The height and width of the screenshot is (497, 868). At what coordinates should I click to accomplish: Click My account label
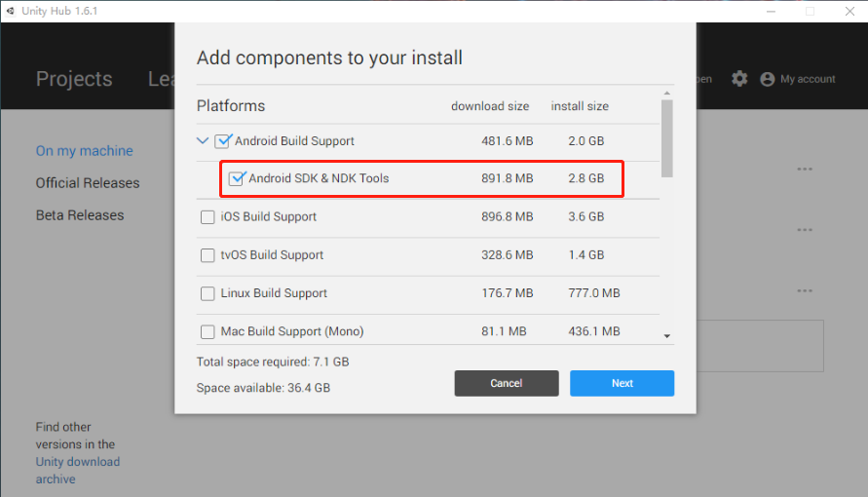[x=808, y=79]
